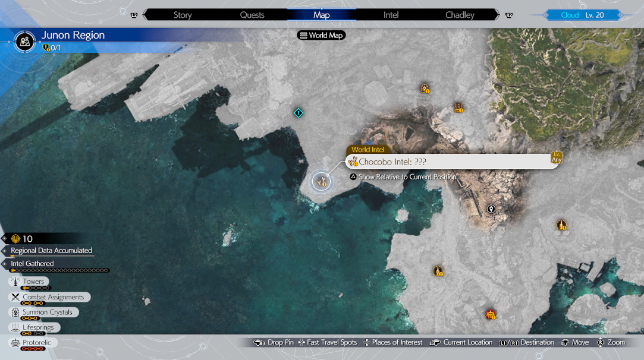Click the Regional Data Accumulated label
The height and width of the screenshot is (360, 644).
[51, 251]
